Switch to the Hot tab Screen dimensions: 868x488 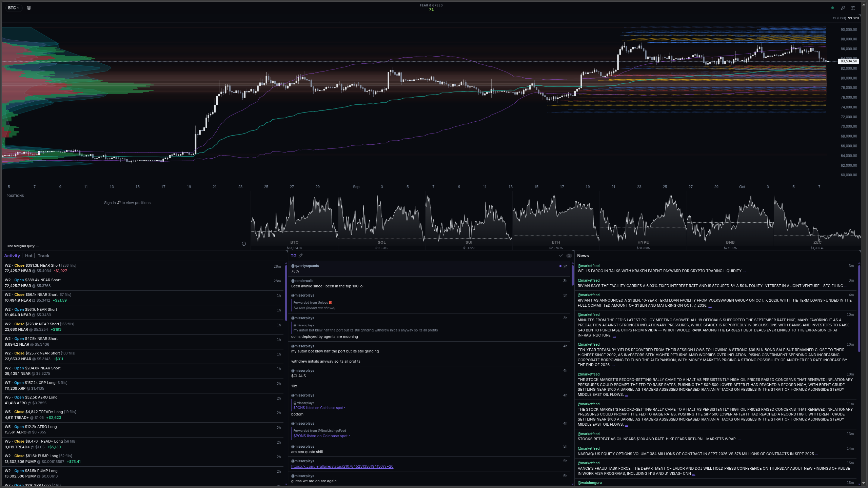coord(29,256)
